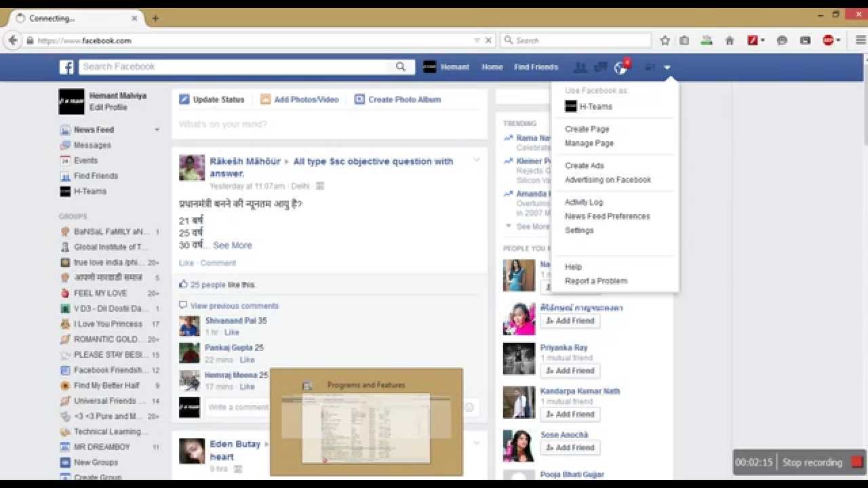The height and width of the screenshot is (488, 868).
Task: Like Shivanand Pal's comment
Action: pyautogui.click(x=232, y=333)
